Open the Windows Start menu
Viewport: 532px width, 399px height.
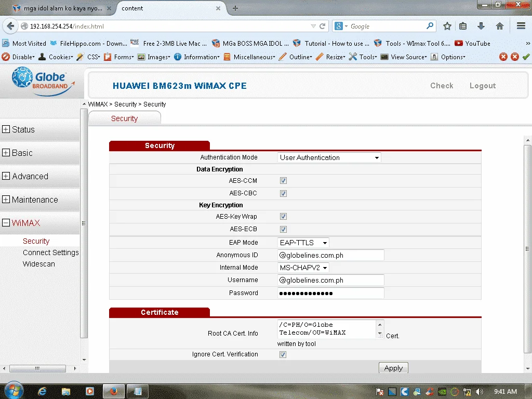(x=13, y=391)
